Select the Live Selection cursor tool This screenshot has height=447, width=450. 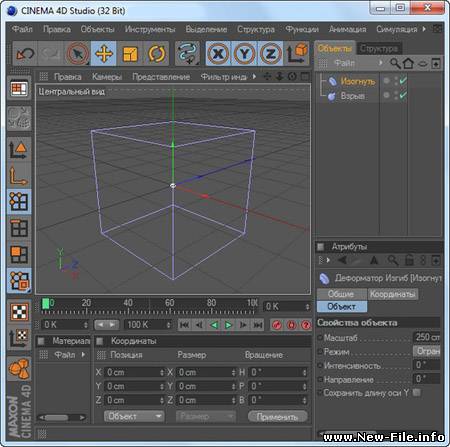[x=77, y=54]
